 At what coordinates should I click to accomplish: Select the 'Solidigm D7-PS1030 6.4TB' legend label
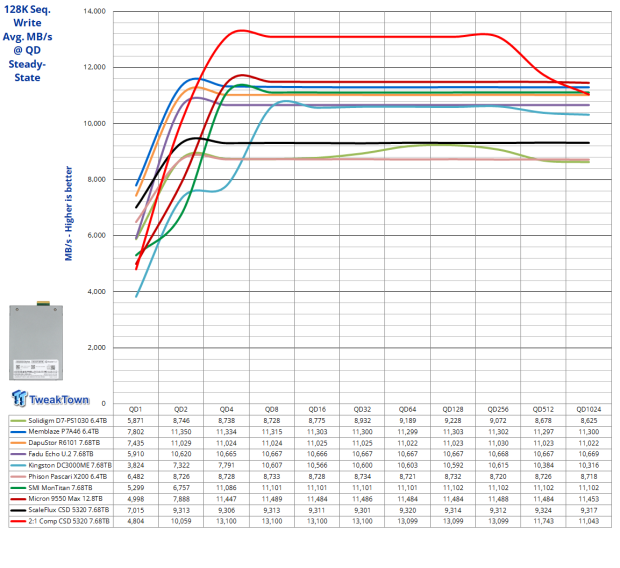pos(68,421)
